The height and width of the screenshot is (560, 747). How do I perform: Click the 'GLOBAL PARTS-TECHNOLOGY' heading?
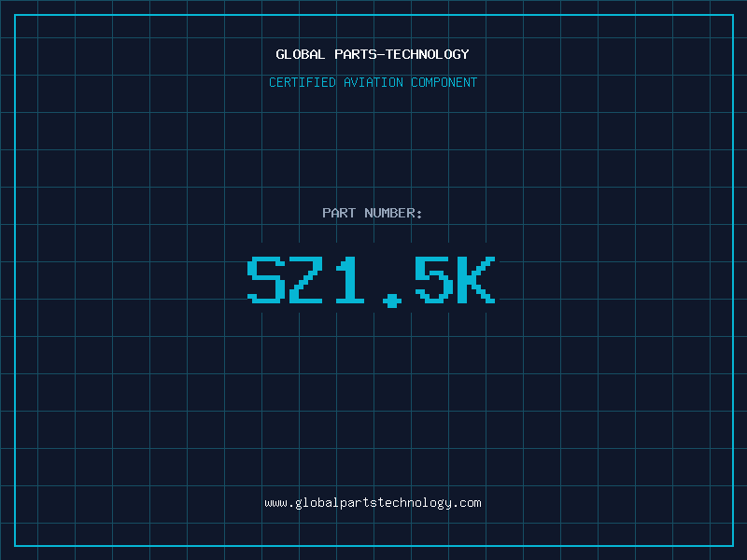pos(373,54)
